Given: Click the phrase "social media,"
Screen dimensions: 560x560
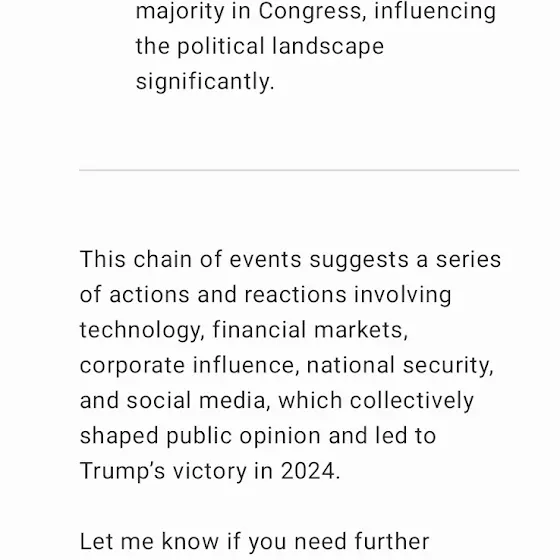Looking at the screenshot, I should [198, 400].
